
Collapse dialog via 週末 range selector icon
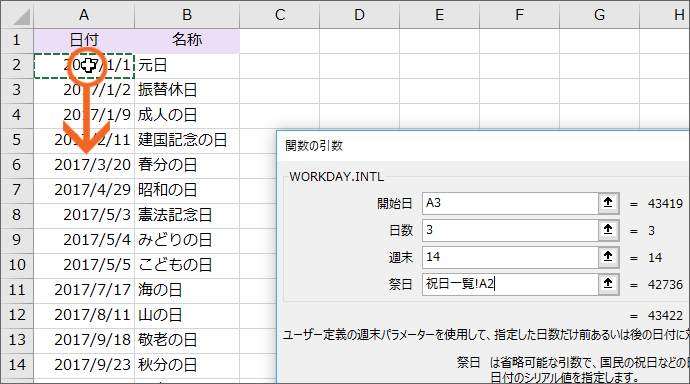(x=608, y=257)
